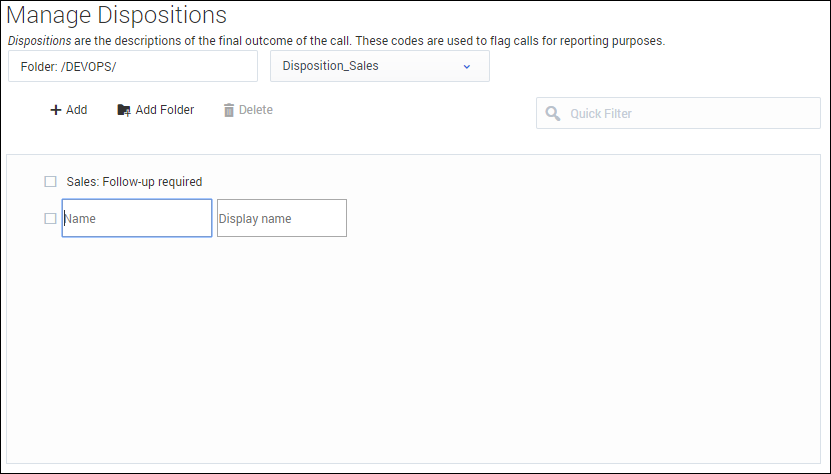831x474 pixels.
Task: Click the Add Folder icon
Action: pyautogui.click(x=124, y=110)
